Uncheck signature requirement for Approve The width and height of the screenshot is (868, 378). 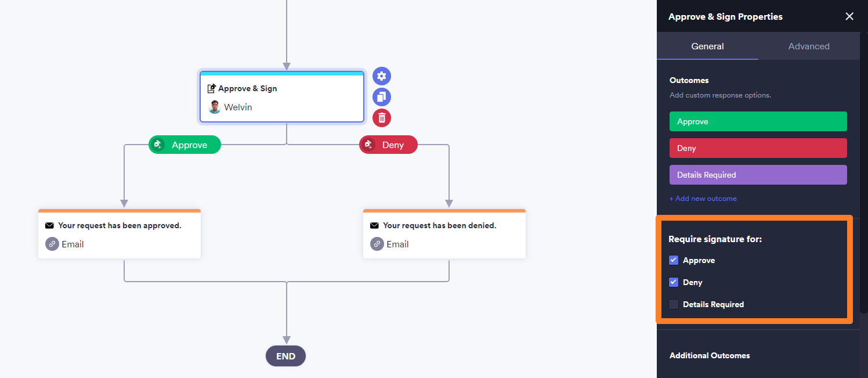click(674, 260)
